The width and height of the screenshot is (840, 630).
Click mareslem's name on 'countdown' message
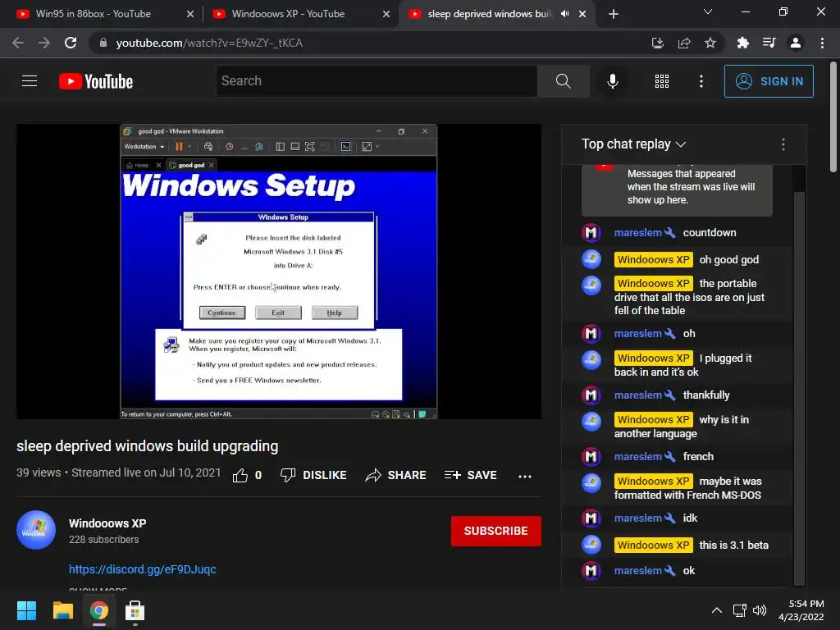pos(637,232)
